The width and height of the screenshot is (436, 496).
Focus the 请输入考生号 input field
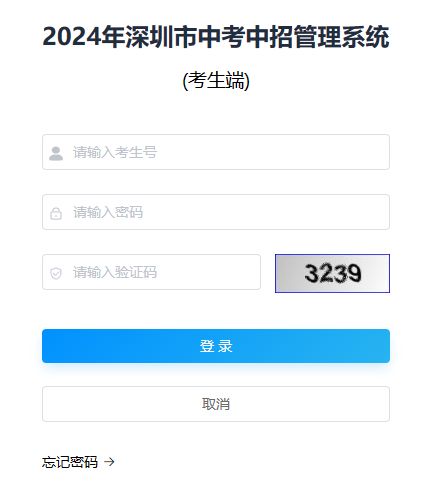pyautogui.click(x=216, y=152)
